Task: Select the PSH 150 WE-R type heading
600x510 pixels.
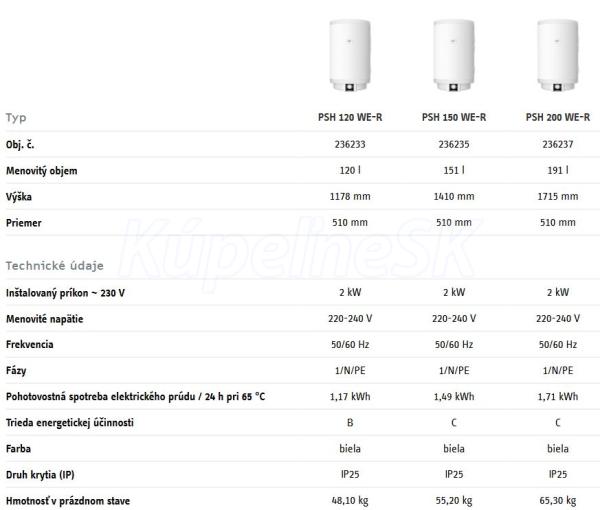Action: click(x=454, y=117)
